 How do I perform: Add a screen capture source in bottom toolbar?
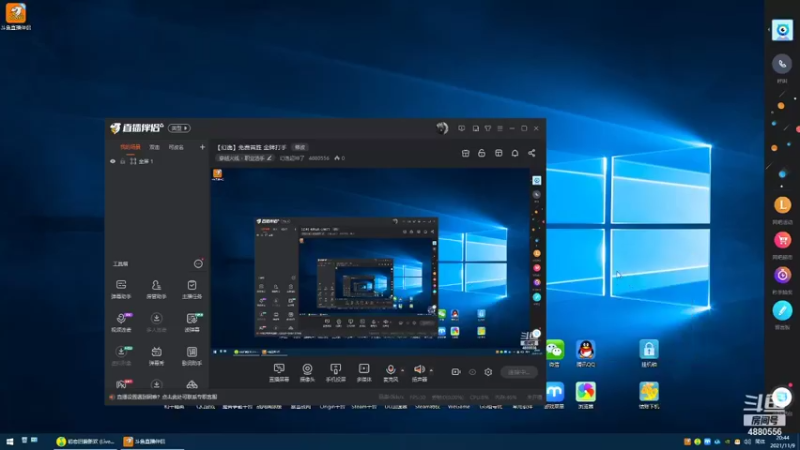pyautogui.click(x=279, y=372)
